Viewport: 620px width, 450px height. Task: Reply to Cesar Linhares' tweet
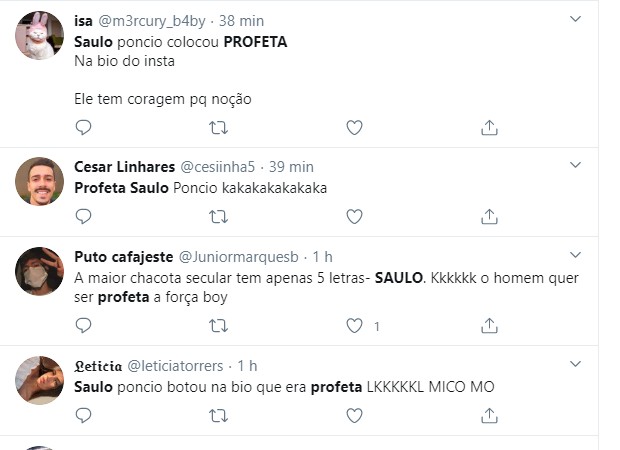pyautogui.click(x=84, y=216)
